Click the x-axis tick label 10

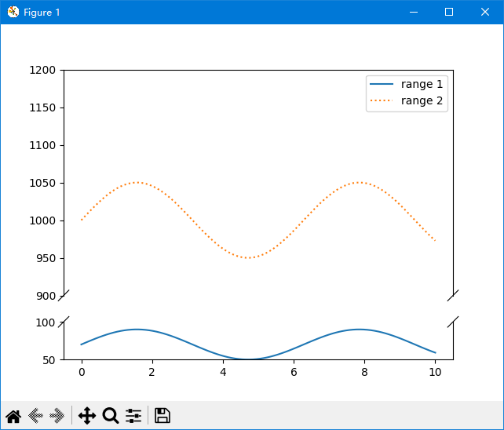coord(435,372)
